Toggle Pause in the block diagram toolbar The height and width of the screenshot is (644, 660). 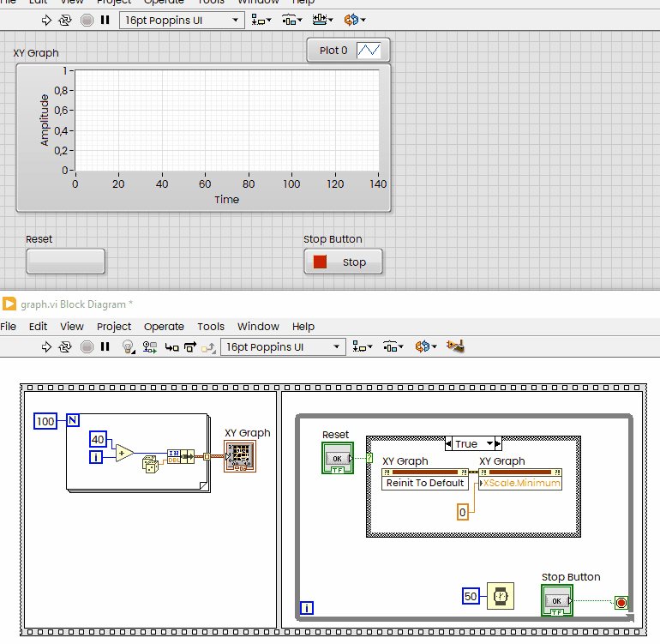click(x=105, y=347)
